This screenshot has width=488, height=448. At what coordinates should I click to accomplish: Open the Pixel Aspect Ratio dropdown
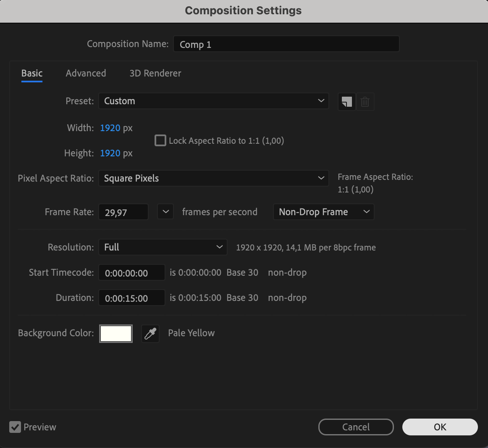[213, 178]
